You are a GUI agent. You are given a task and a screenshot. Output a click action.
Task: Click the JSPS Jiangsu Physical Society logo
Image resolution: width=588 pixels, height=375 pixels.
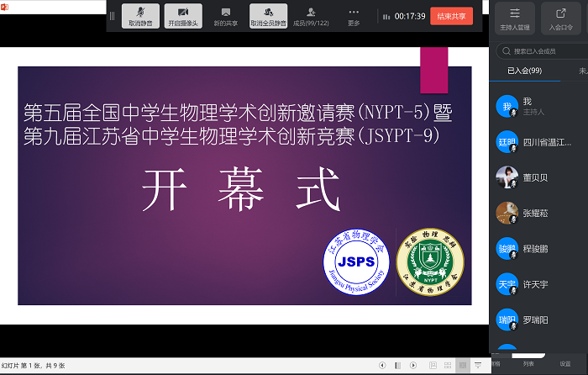point(356,262)
